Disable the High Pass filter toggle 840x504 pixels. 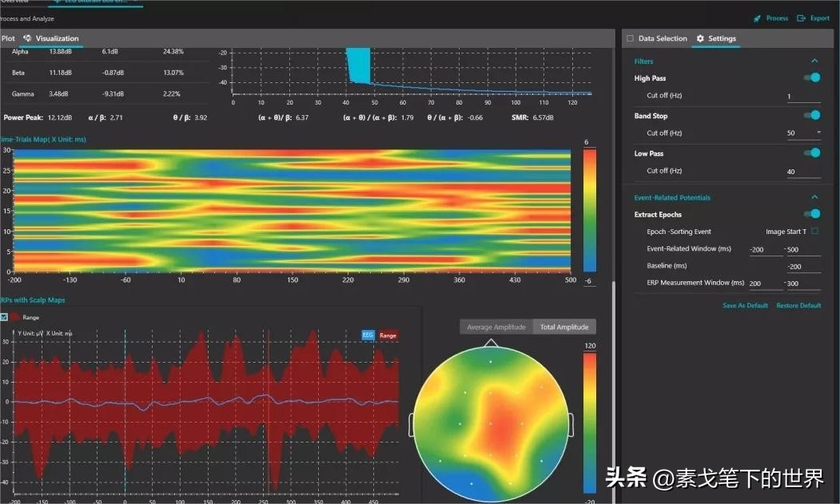[x=812, y=77]
